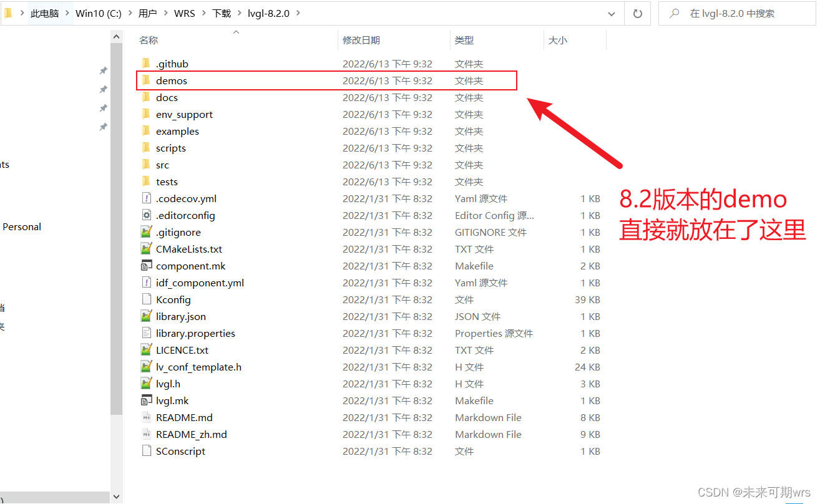
Task: Click the demos folder icon
Action: tap(146, 80)
